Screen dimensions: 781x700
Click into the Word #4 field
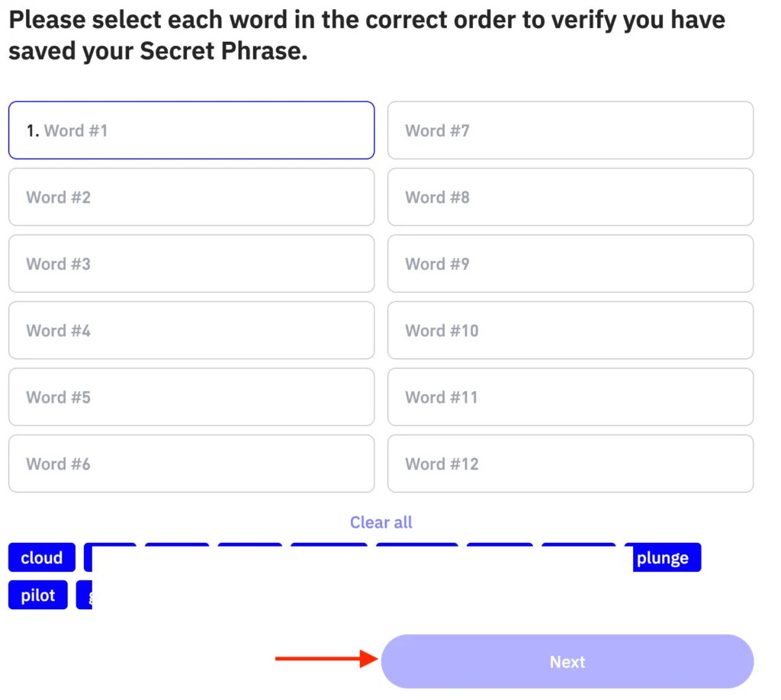click(191, 330)
